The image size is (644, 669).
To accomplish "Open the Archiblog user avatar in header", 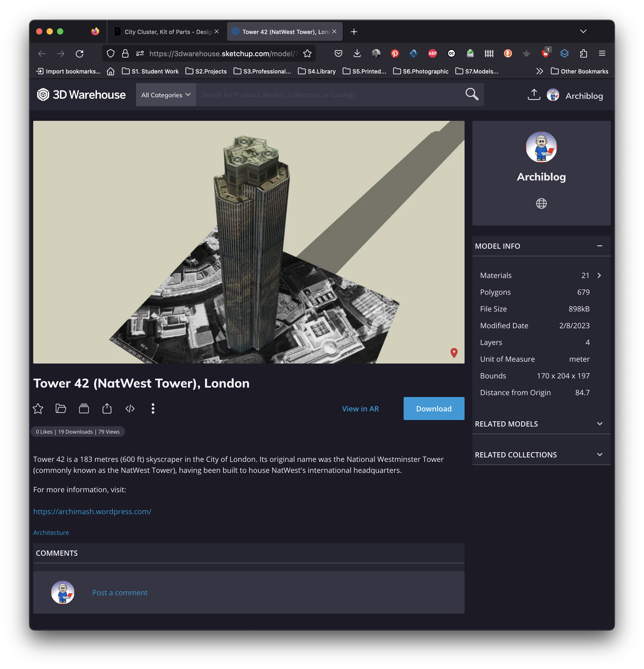I will point(552,95).
